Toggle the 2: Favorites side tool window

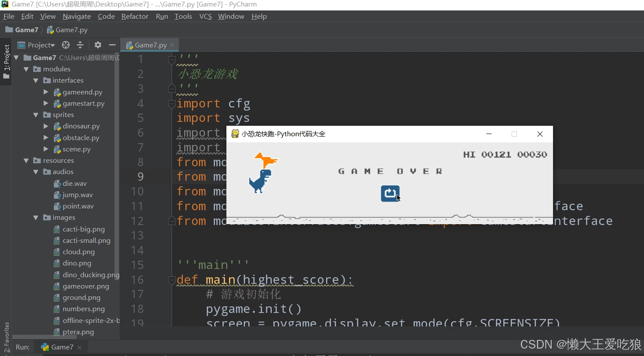click(6, 337)
